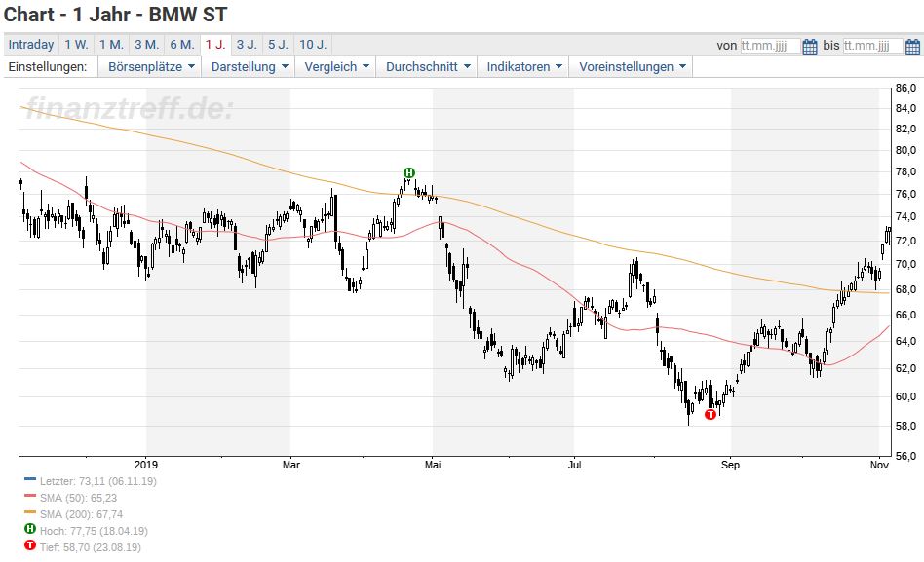The height and width of the screenshot is (562, 924).
Task: Click the Nov x-axis label
Action: pos(879,465)
